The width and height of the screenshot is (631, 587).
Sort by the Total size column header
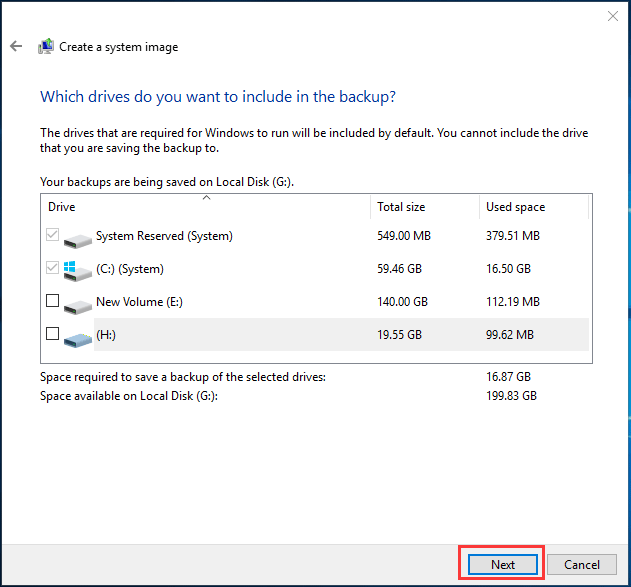point(425,207)
